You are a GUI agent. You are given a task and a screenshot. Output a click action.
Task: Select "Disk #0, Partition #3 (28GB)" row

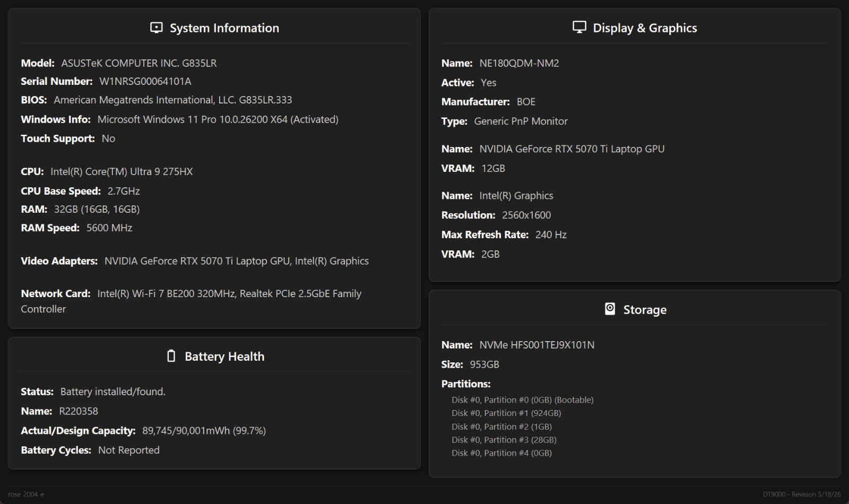[x=504, y=440]
